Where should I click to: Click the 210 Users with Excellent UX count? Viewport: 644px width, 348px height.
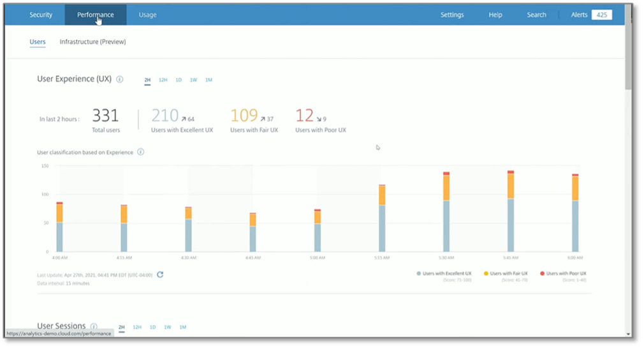click(x=165, y=116)
